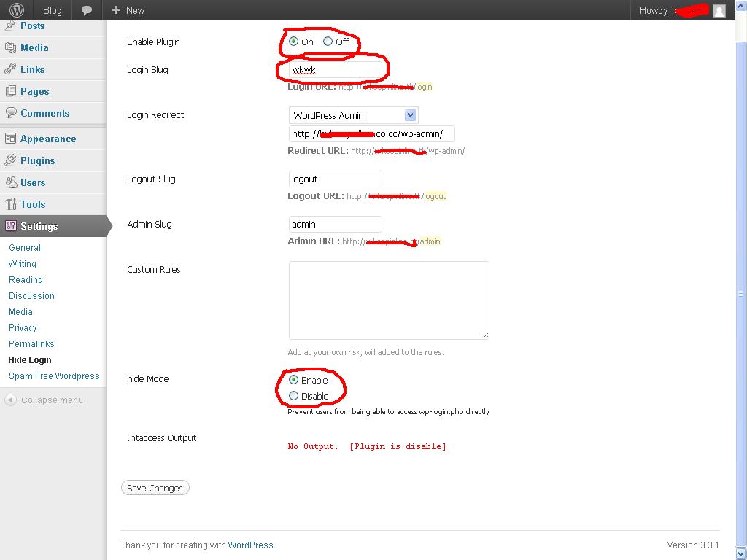Image resolution: width=747 pixels, height=560 pixels.
Task: Collapse the admin sidebar menu
Action: pyautogui.click(x=44, y=400)
